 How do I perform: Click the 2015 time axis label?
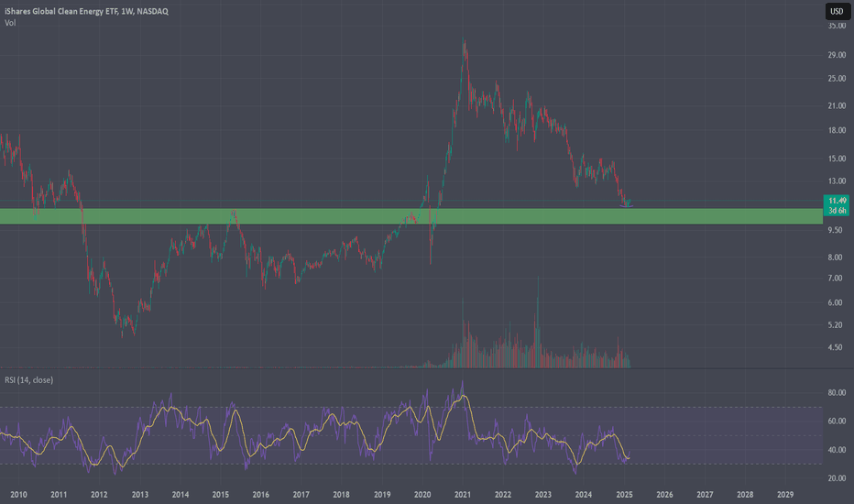pyautogui.click(x=221, y=495)
